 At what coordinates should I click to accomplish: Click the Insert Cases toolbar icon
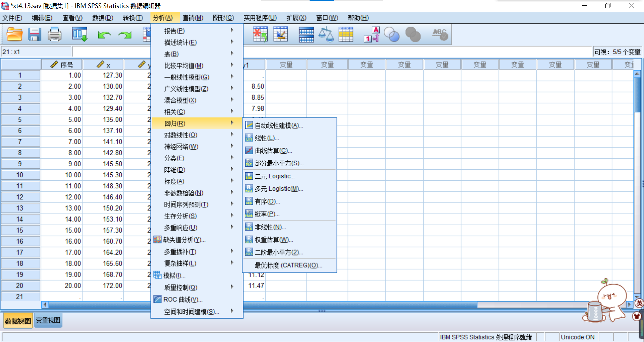pos(260,34)
